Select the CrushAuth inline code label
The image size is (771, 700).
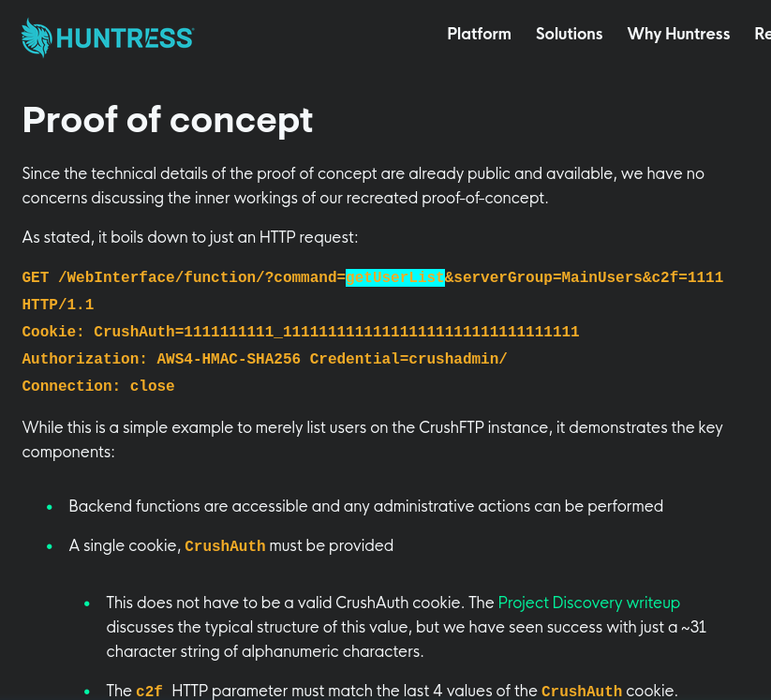tap(225, 546)
